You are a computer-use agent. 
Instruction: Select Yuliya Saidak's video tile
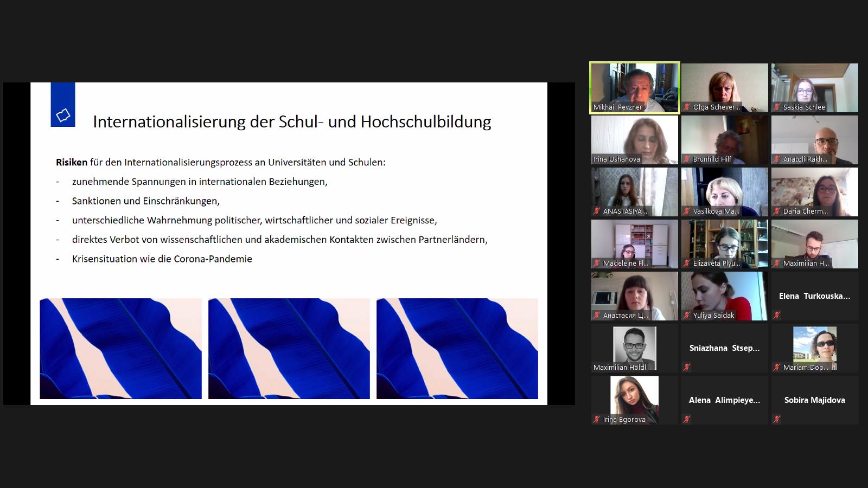725,296
